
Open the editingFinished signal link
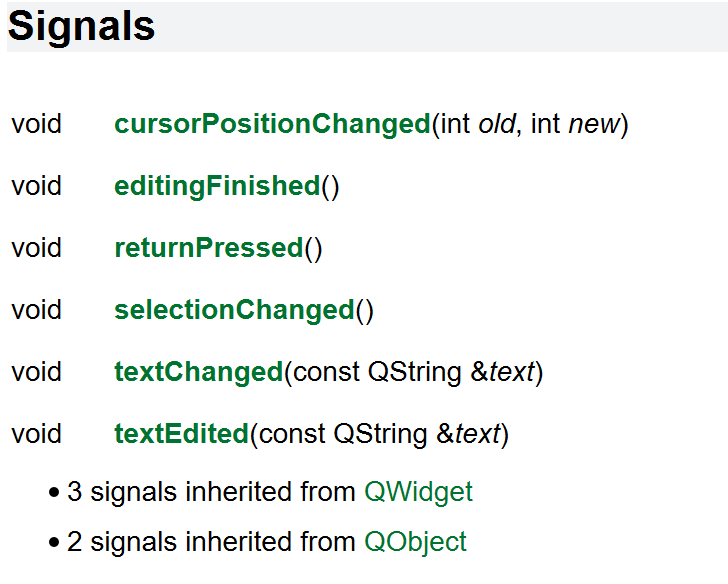217,186
